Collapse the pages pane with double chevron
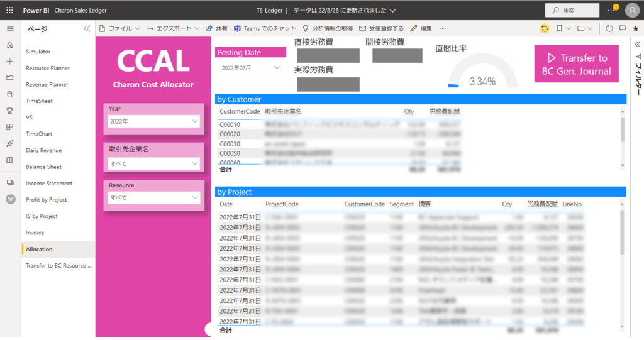 tap(87, 28)
